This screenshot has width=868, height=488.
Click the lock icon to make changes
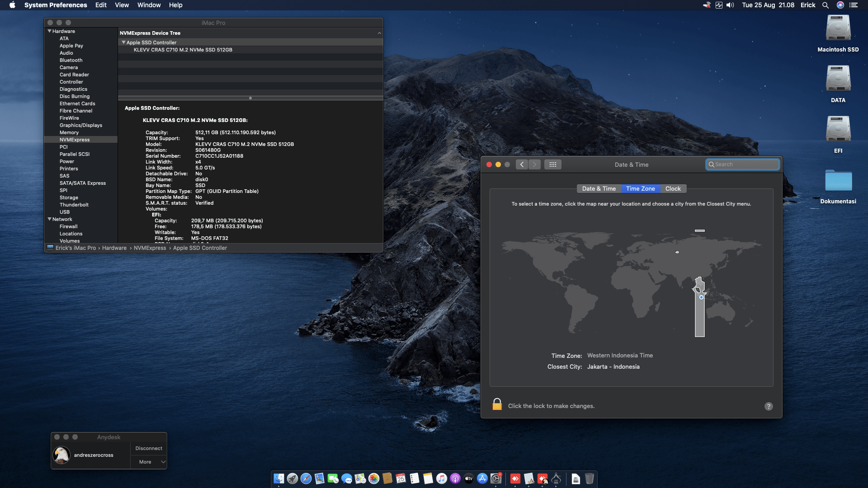[x=497, y=404]
